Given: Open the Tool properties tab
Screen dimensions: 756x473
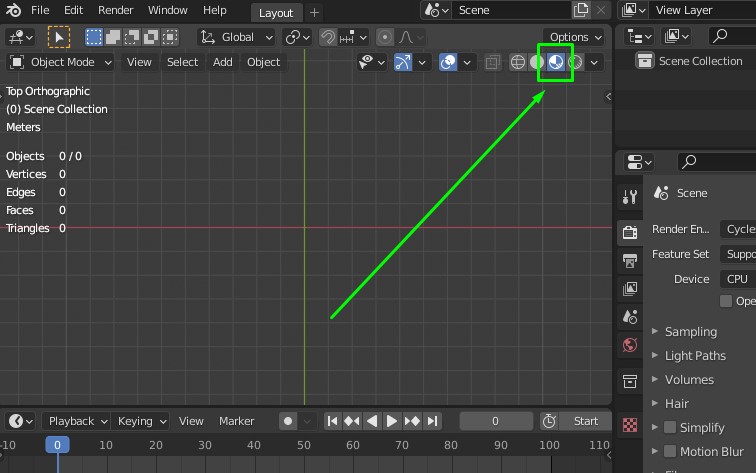Looking at the screenshot, I should (x=630, y=197).
